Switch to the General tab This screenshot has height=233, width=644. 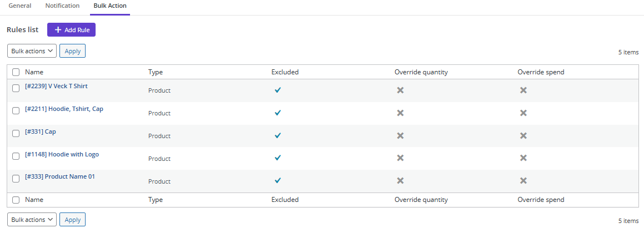20,6
